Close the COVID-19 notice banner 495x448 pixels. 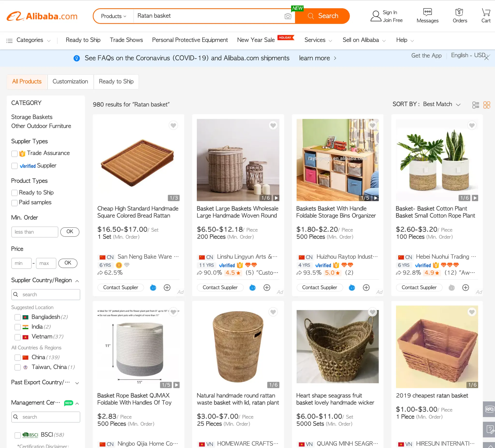[486, 58]
